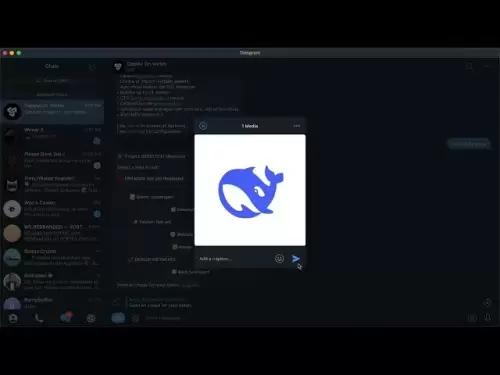Click the Add a caption field
500x375 pixels.
point(234,259)
